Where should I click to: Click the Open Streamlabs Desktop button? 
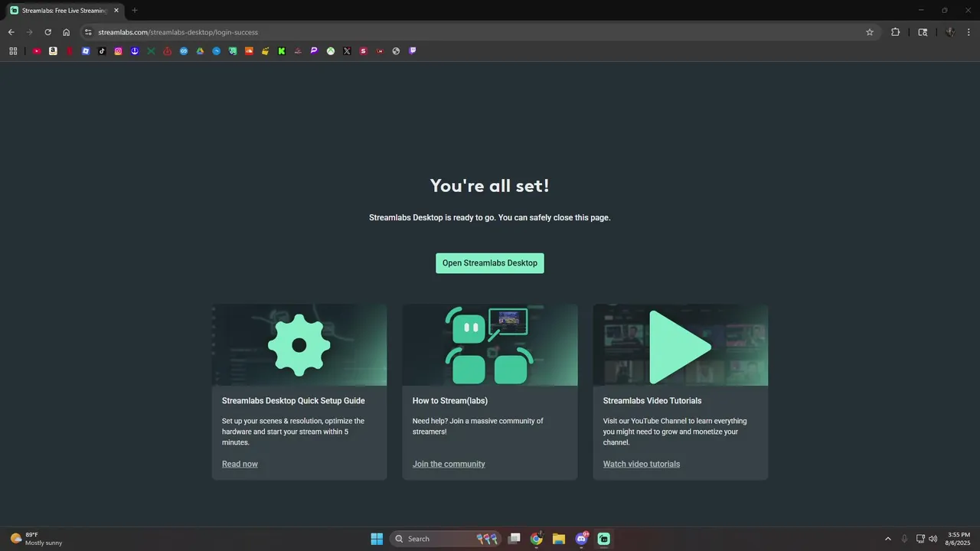coord(490,263)
